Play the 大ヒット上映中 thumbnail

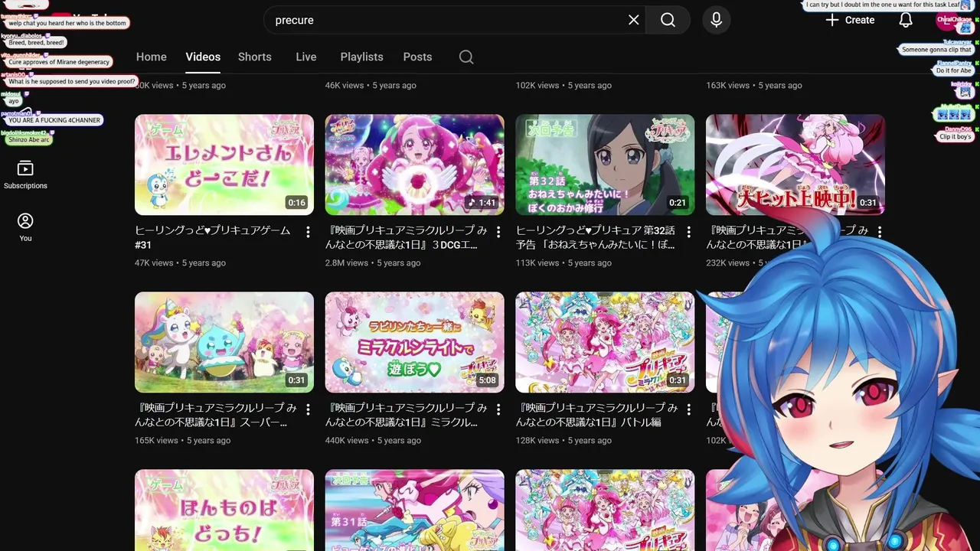click(795, 165)
